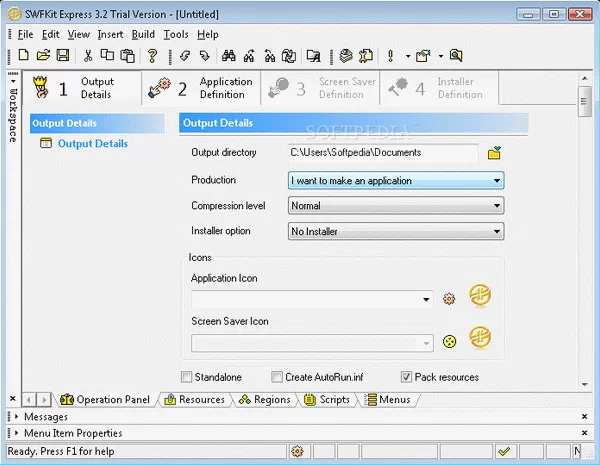Click the Paste clipboard icon
Screen dimensions: 600x465
pos(127,56)
